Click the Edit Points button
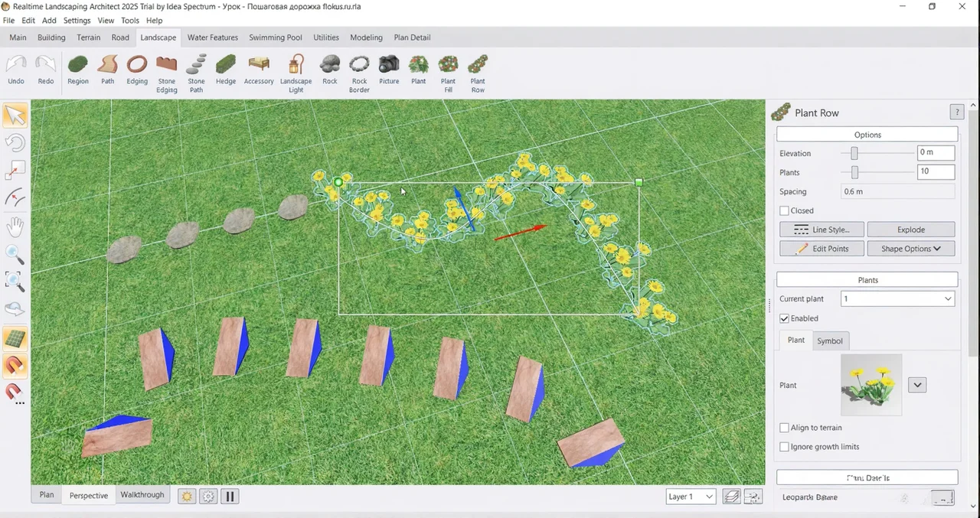Image resolution: width=980 pixels, height=518 pixels. click(822, 249)
